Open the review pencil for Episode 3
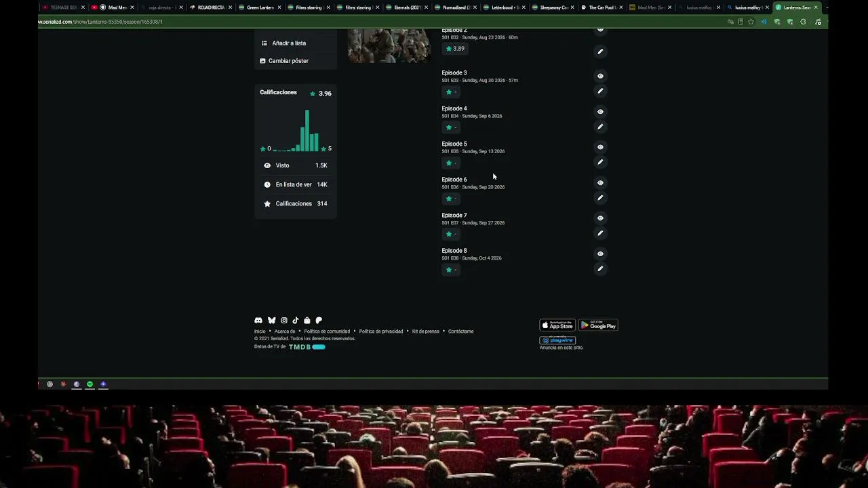 [x=600, y=91]
